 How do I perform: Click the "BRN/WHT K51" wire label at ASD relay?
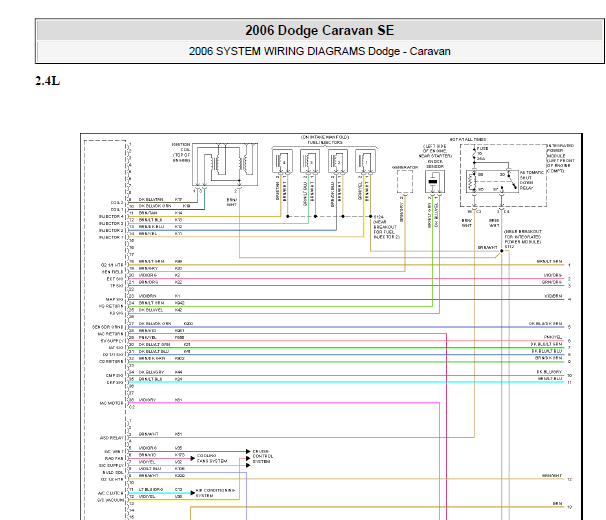click(x=160, y=434)
